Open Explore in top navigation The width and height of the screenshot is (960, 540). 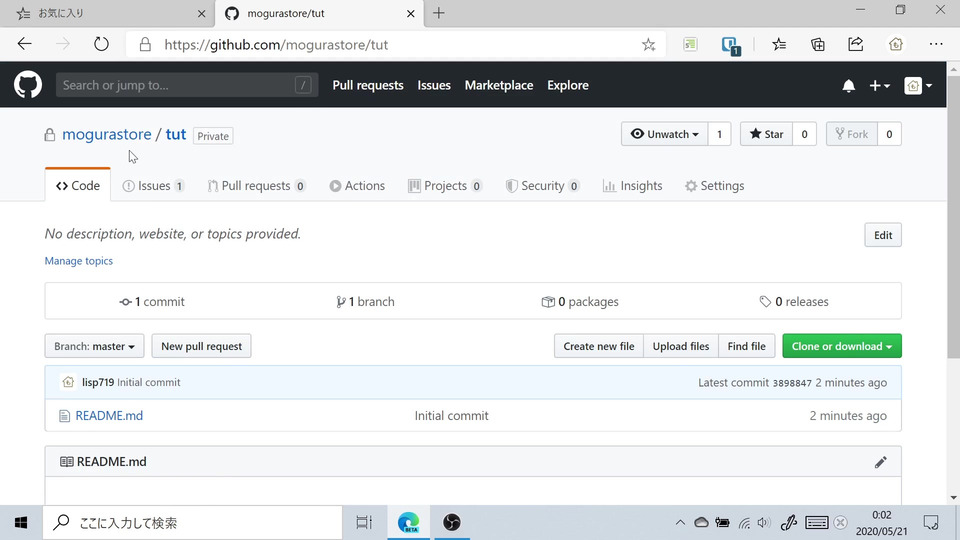(568, 85)
